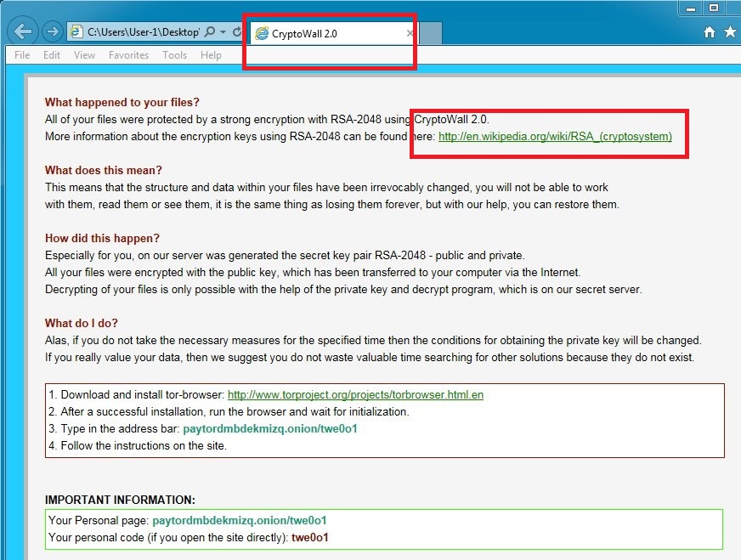Click the 'What does this mean?' heading
Viewport: 741px width, 560px height.
pyautogui.click(x=103, y=170)
